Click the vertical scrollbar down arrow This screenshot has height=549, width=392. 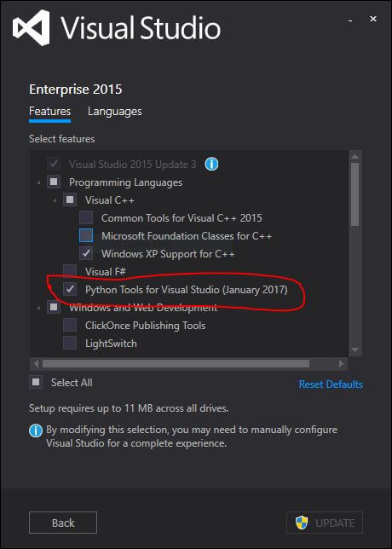click(x=355, y=350)
